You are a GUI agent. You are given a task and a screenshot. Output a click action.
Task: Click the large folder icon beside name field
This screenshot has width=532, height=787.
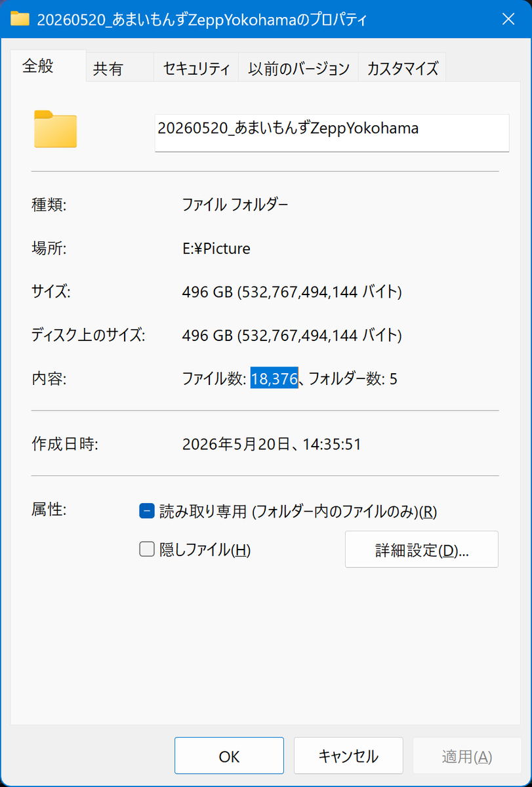pyautogui.click(x=55, y=129)
